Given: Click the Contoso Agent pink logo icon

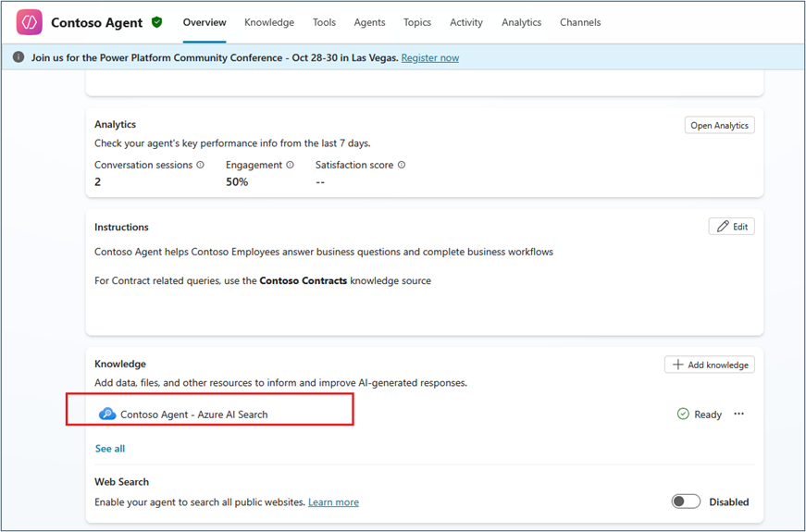Looking at the screenshot, I should pos(30,22).
